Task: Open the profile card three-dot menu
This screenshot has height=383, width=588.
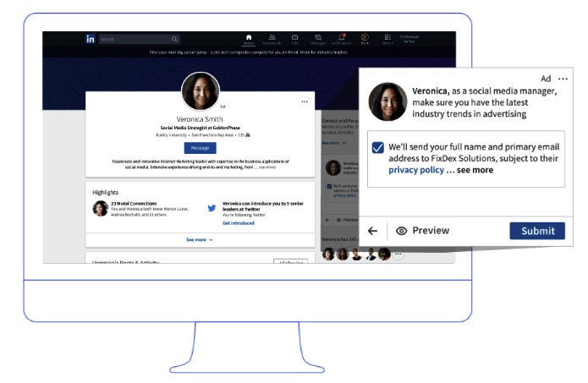Action: 305,101
